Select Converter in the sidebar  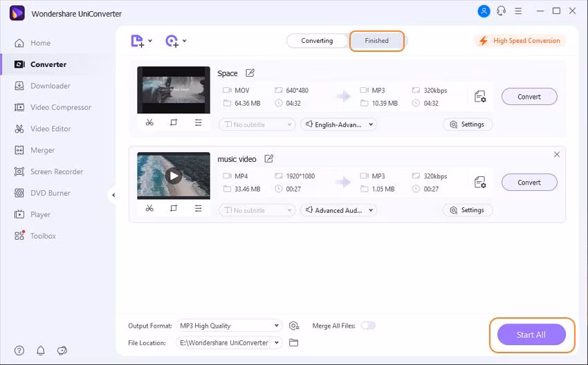click(x=40, y=64)
